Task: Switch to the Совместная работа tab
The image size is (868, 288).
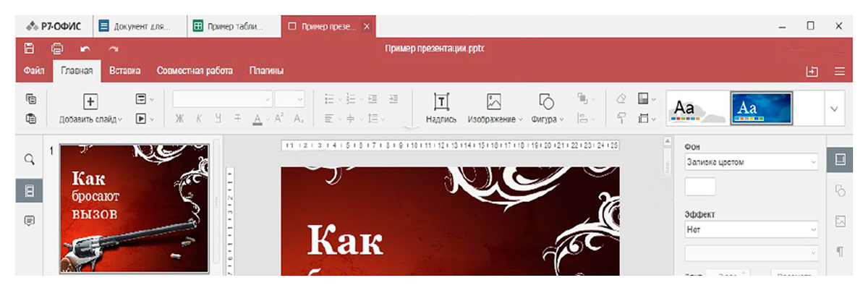Action: [x=195, y=71]
